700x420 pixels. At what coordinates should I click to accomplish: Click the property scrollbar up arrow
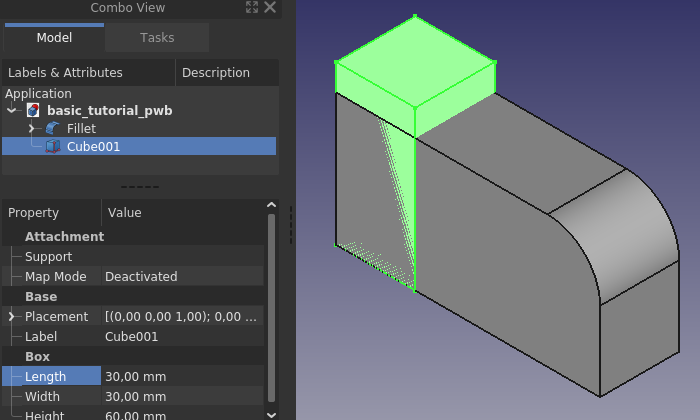click(x=271, y=205)
